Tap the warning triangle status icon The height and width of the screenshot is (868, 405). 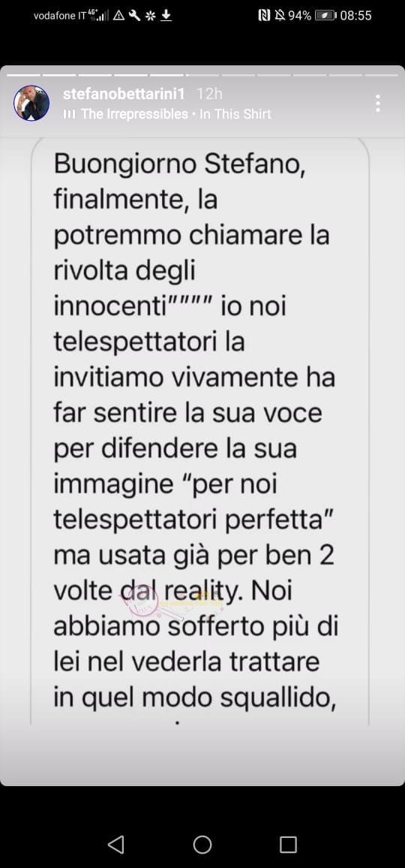[118, 16]
